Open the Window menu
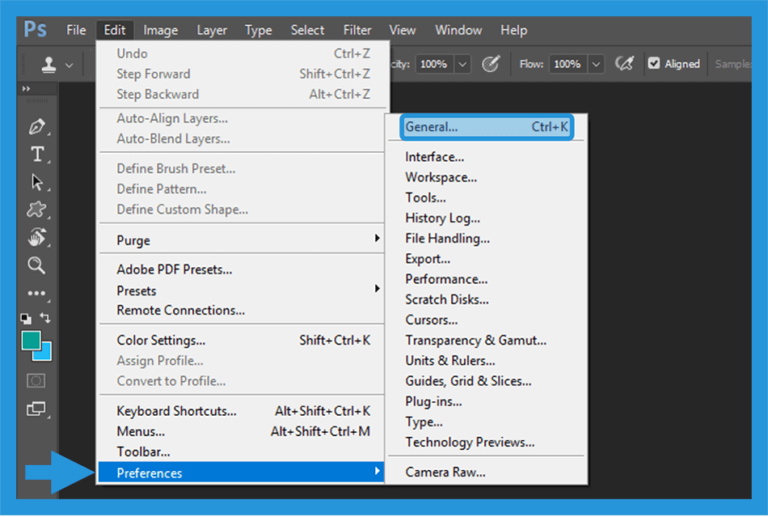This screenshot has height=517, width=768. tap(458, 30)
